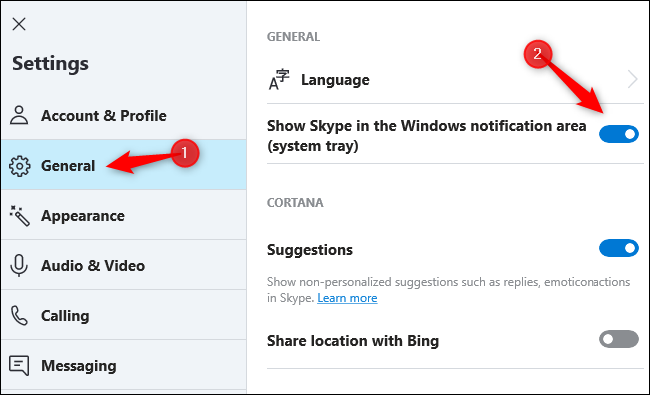Open the Learn more link

(x=347, y=298)
